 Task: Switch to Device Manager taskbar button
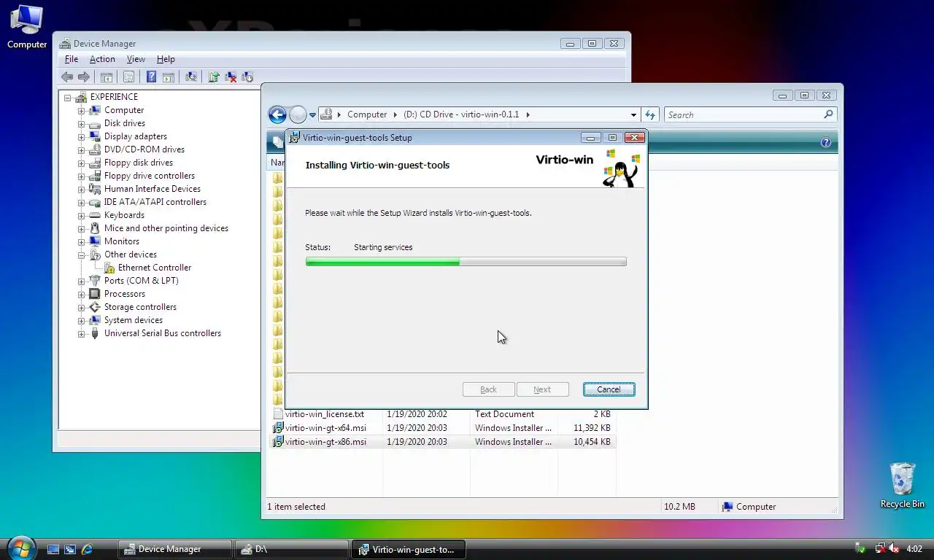[175, 549]
